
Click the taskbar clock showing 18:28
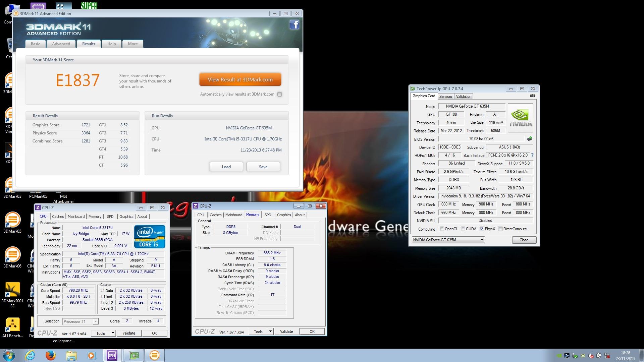click(x=625, y=356)
